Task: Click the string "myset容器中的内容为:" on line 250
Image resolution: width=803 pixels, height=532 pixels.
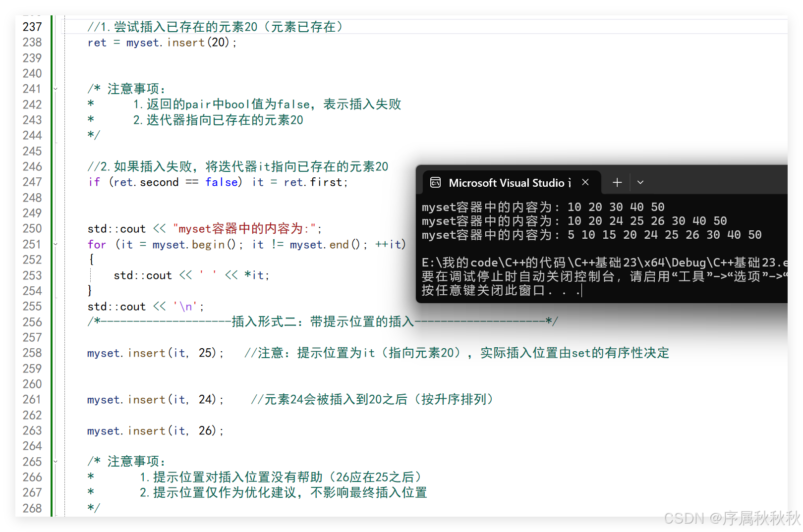Action: (x=245, y=229)
